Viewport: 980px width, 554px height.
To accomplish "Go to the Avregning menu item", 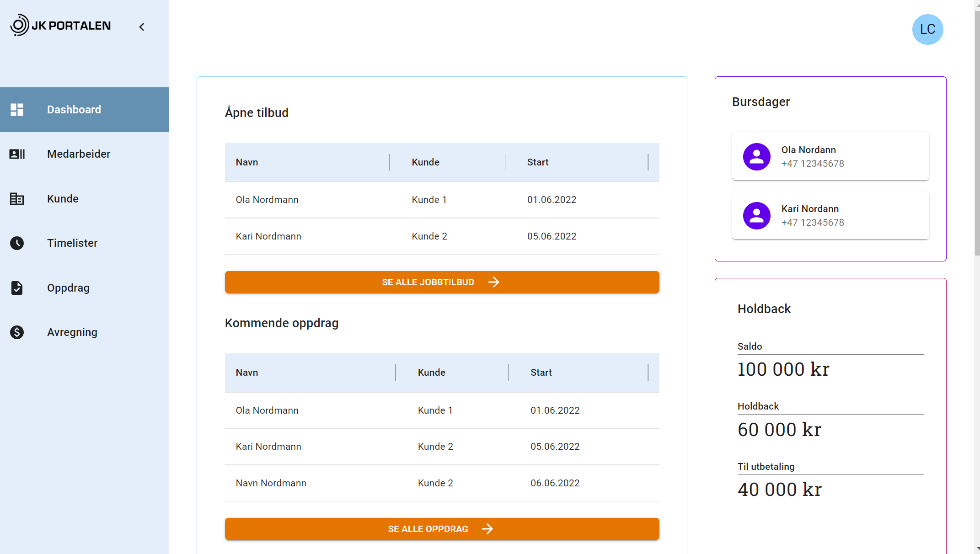I will point(72,332).
